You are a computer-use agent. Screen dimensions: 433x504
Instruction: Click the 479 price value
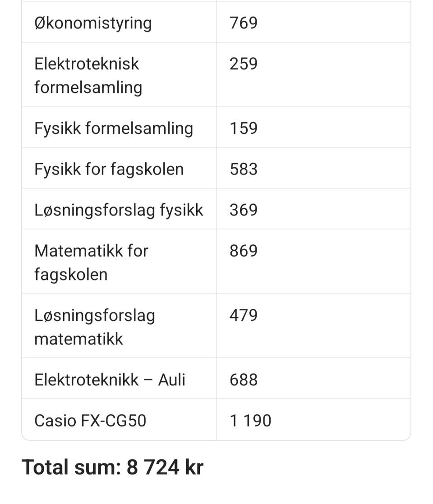(244, 315)
